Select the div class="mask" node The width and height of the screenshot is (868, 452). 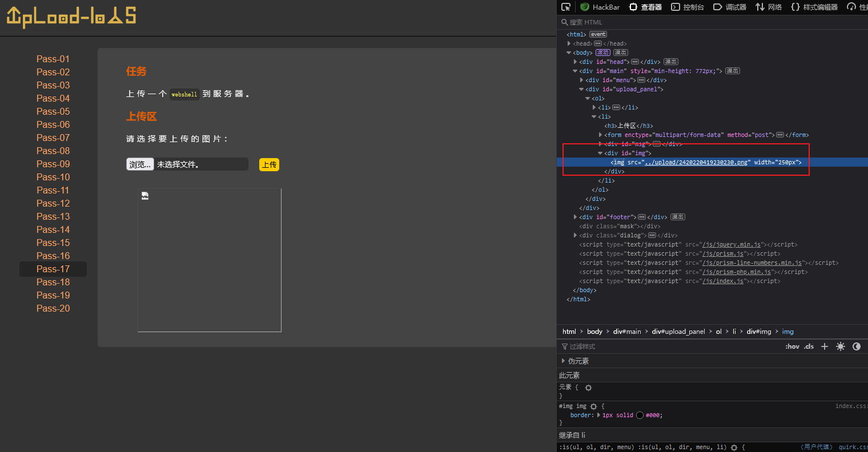620,226
